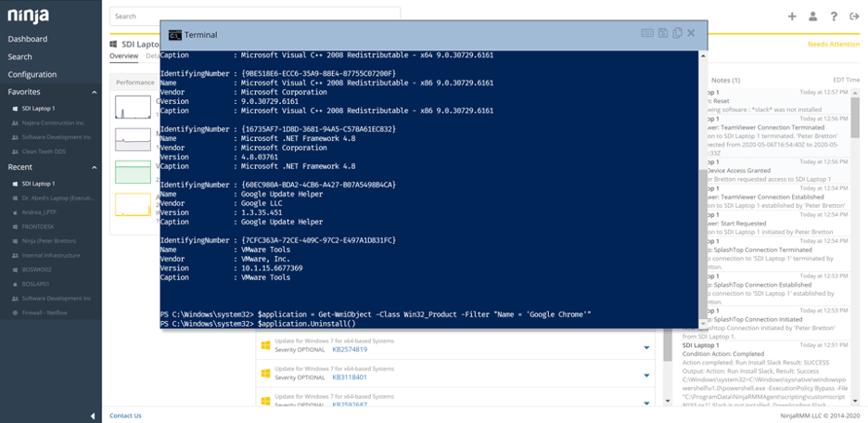Image resolution: width=868 pixels, height=423 pixels.
Task: Collapse the left sidebar with arrow
Action: [x=93, y=416]
